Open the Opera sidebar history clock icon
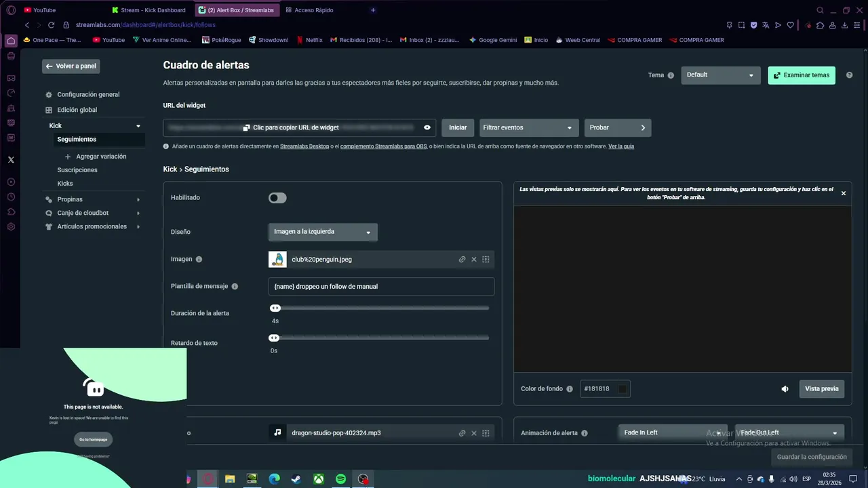This screenshot has height=488, width=868. click(x=11, y=197)
